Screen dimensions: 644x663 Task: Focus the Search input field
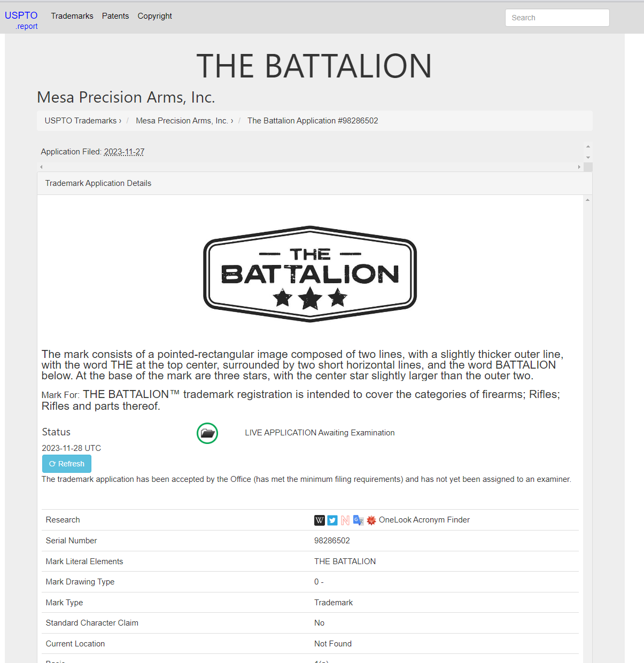tap(557, 18)
